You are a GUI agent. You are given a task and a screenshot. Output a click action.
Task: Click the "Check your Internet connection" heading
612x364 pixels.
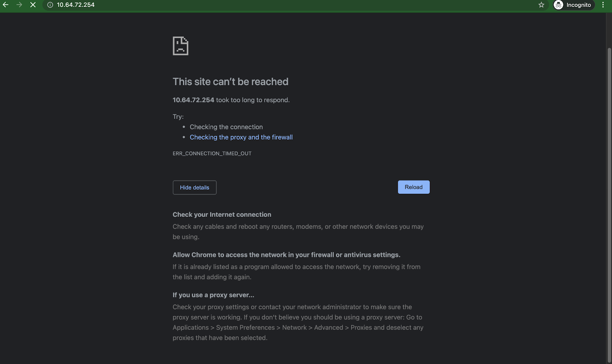point(222,214)
